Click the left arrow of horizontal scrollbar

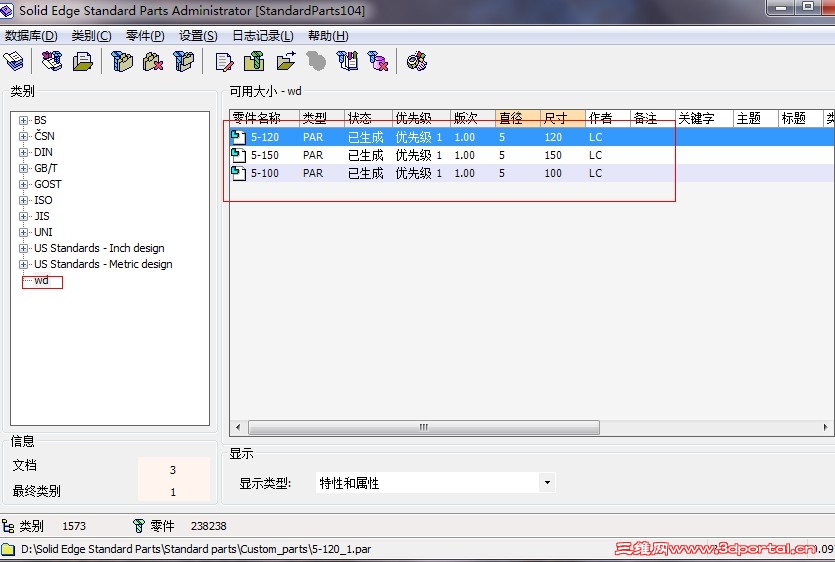[x=238, y=427]
